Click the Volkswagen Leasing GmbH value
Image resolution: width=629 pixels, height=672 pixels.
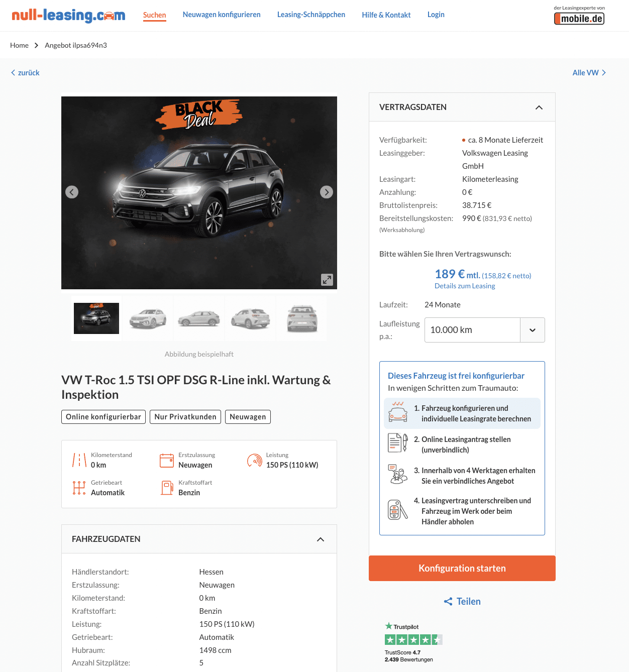[x=495, y=159]
